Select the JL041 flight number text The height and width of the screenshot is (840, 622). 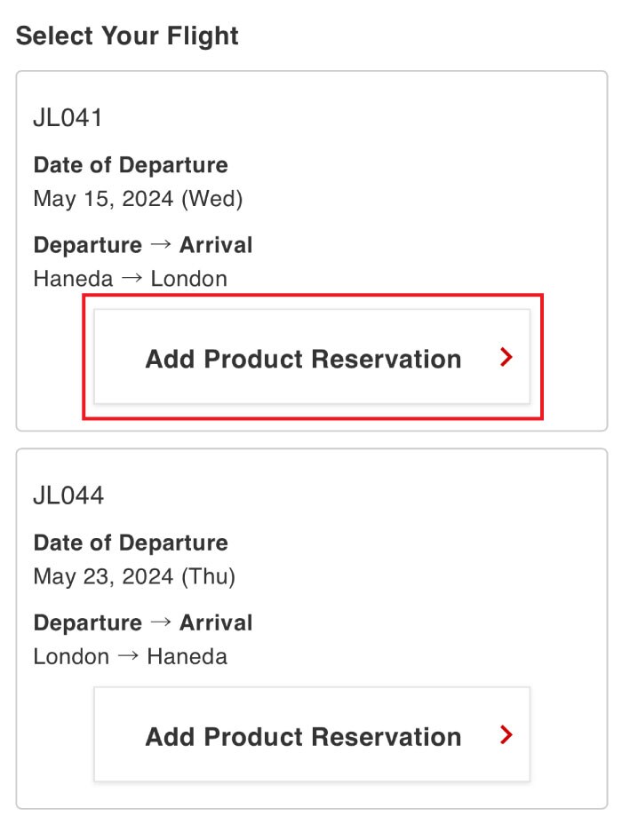(x=68, y=117)
